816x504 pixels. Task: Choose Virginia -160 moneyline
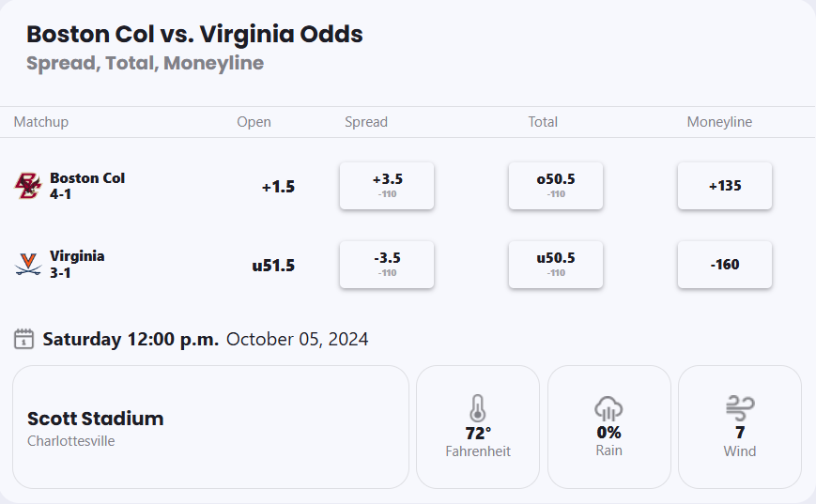(725, 264)
